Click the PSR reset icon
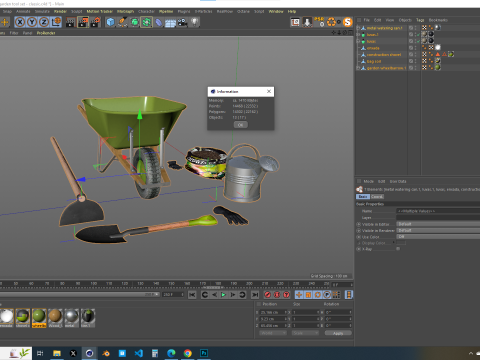Viewport: 480px width, 360px height. 319,22
